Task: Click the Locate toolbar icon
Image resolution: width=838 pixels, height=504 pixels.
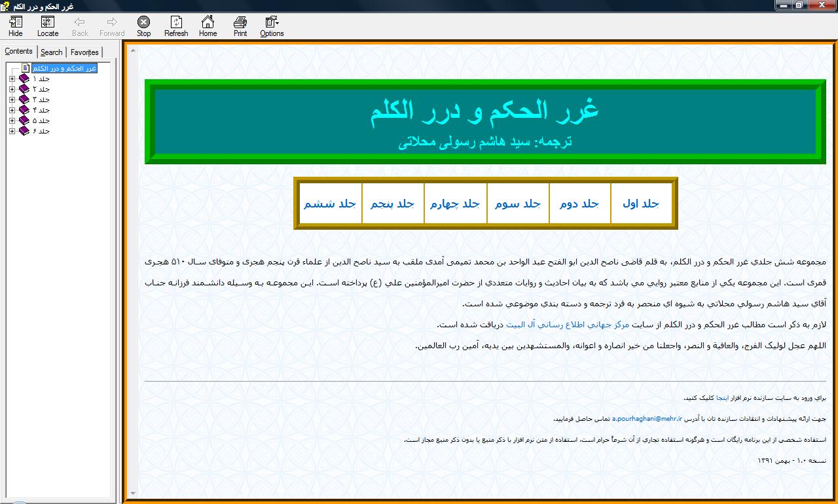Action: pyautogui.click(x=47, y=26)
